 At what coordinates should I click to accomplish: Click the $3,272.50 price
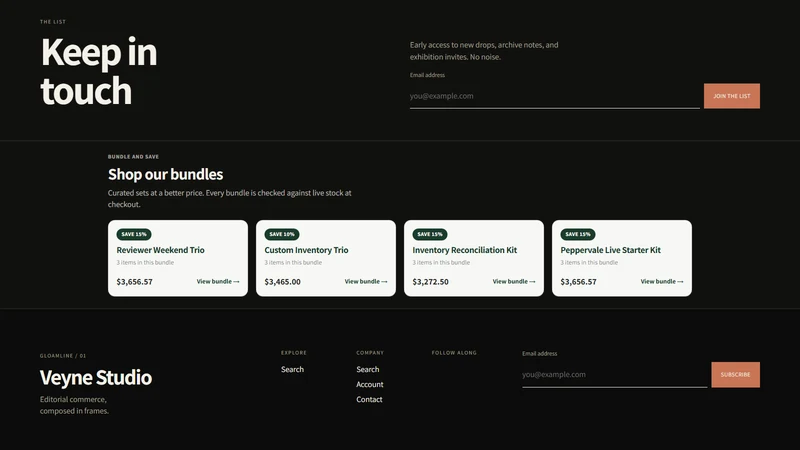point(430,282)
